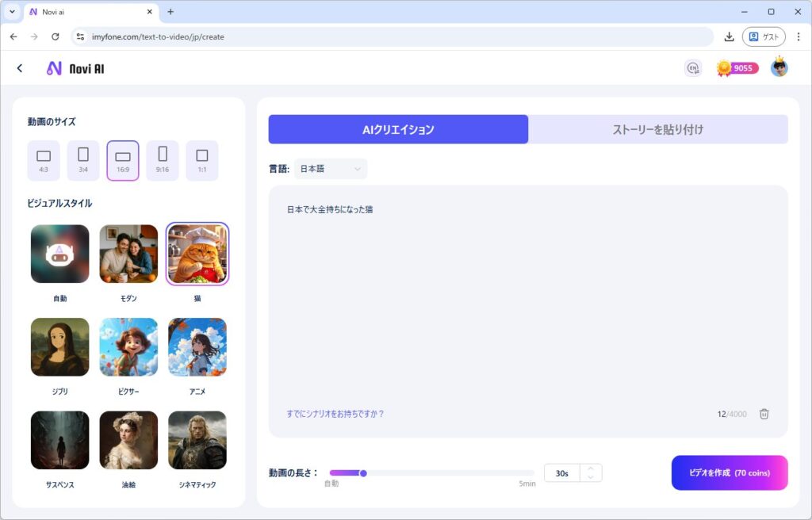Click the trash icon to clear text
Viewport: 812px width, 520px height.
[x=764, y=414]
